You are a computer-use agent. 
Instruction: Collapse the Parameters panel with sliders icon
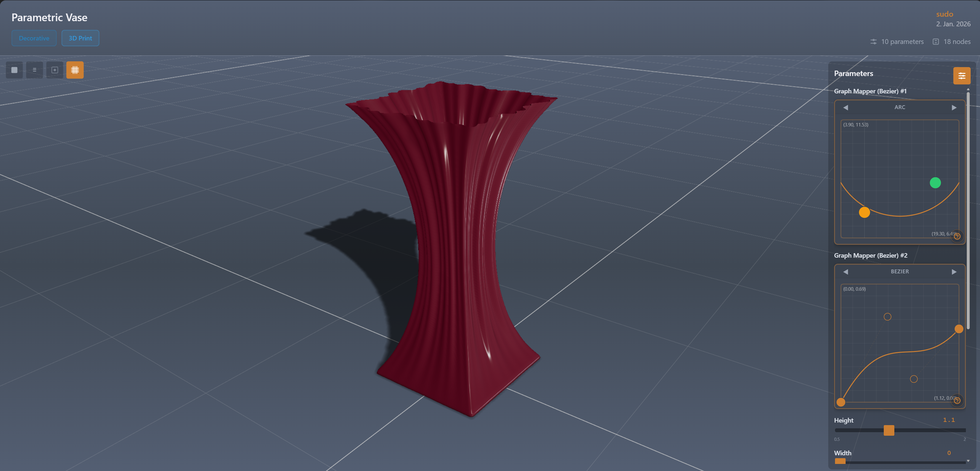pyautogui.click(x=961, y=76)
